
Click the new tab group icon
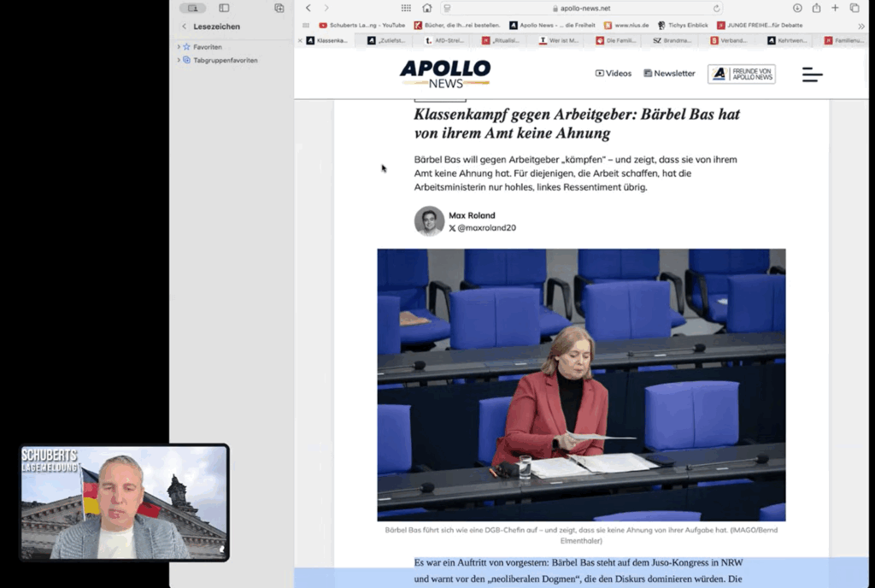279,8
